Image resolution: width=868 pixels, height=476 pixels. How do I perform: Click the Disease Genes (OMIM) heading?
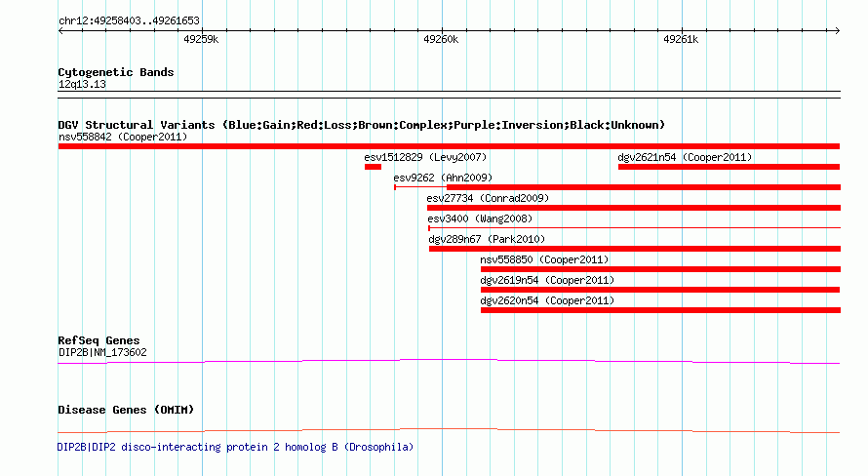126,410
